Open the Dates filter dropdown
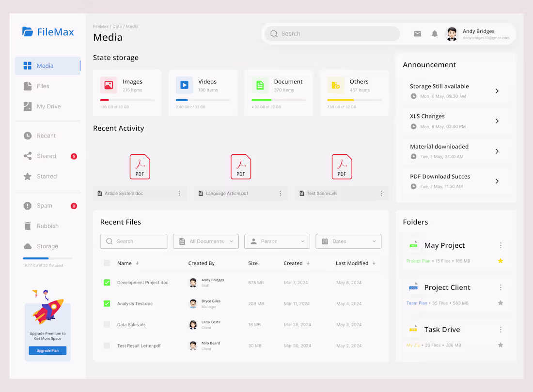Screen dimensions: 533x392 coord(348,241)
